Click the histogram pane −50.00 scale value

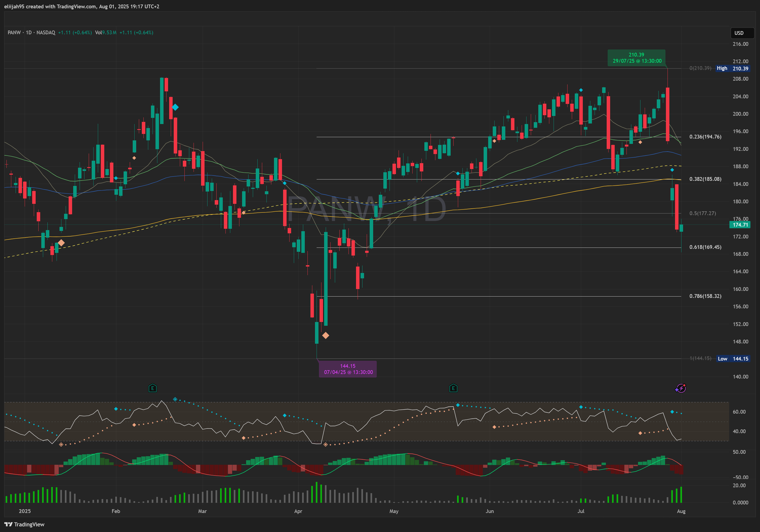pyautogui.click(x=739, y=477)
